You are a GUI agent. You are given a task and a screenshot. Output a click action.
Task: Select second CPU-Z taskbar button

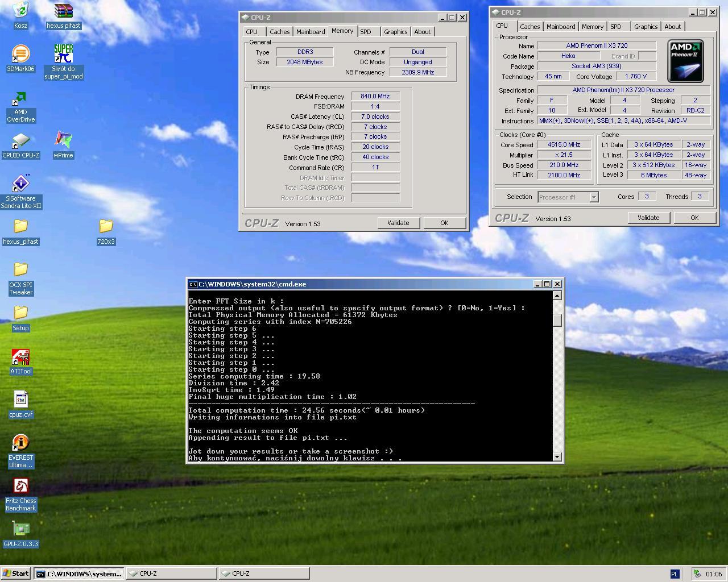click(x=264, y=573)
